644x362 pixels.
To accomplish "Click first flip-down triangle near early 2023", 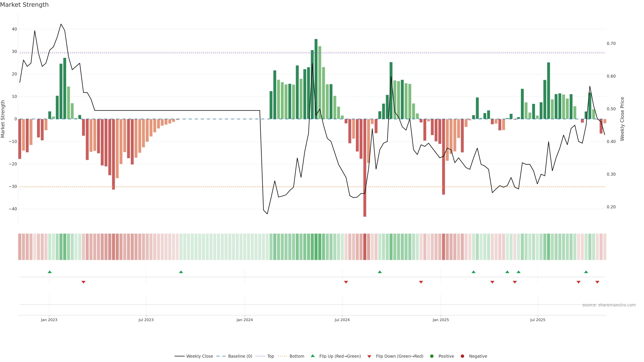I will tap(84, 282).
